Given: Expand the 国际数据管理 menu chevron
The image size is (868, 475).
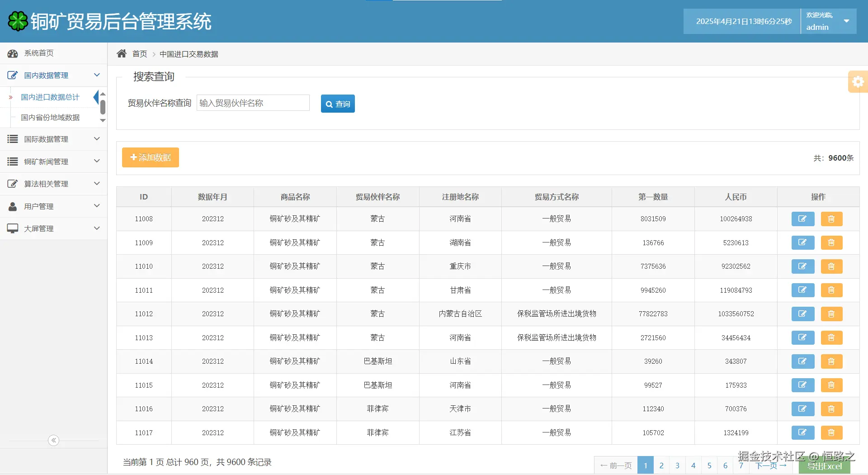Looking at the screenshot, I should point(97,139).
